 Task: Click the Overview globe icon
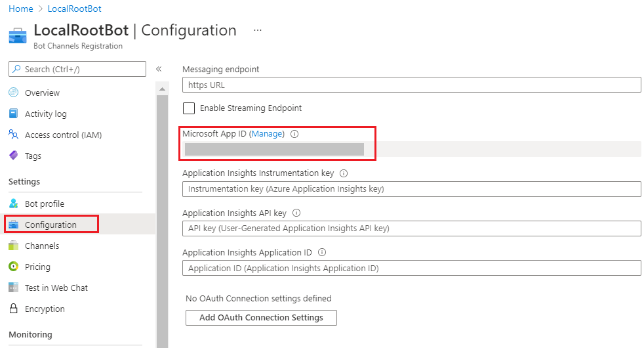[x=13, y=93]
